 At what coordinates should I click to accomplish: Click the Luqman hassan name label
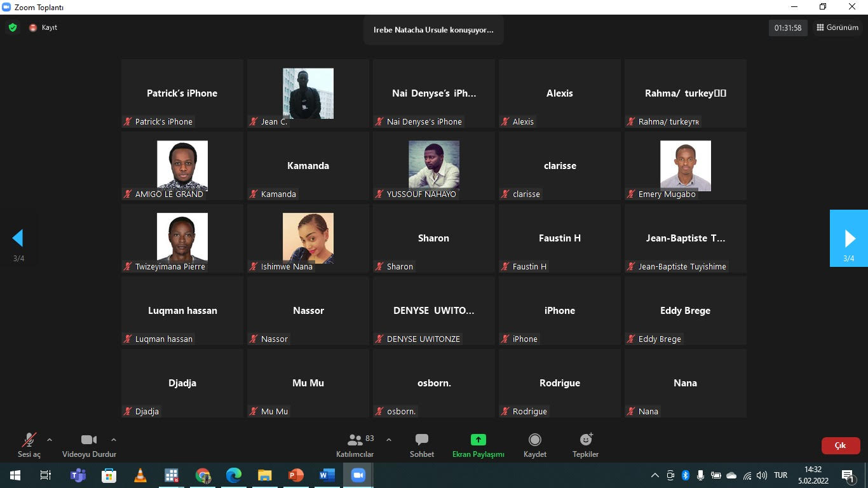point(163,339)
